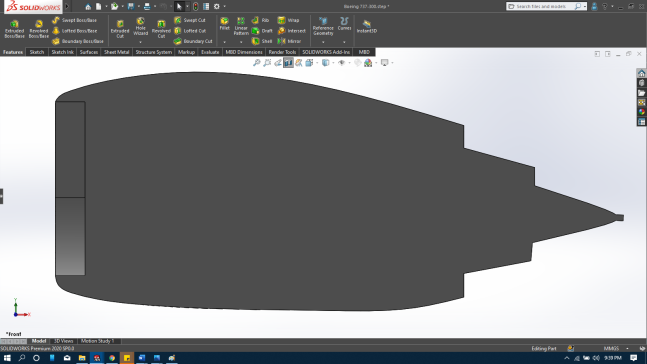Switch to the Render Tools tab
The height and width of the screenshot is (364, 647).
(x=282, y=52)
